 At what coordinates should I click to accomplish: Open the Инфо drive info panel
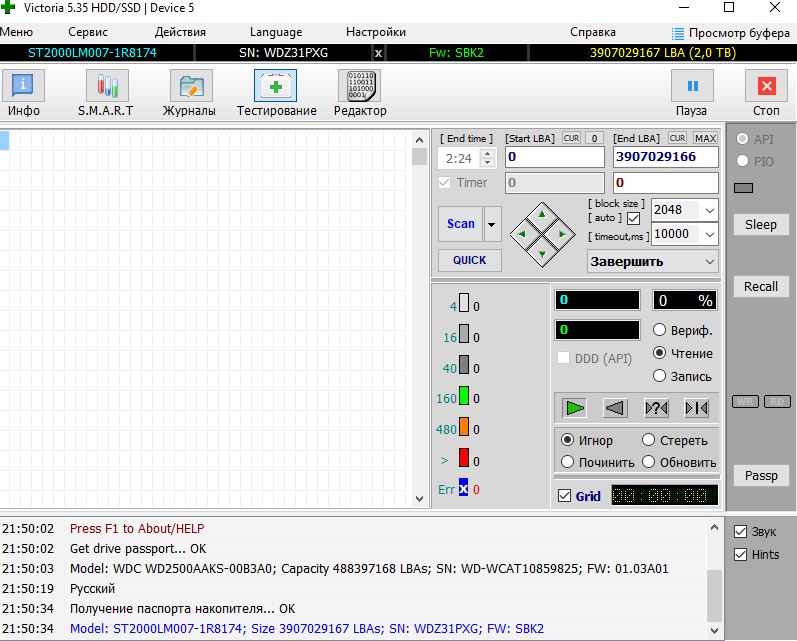[23, 94]
